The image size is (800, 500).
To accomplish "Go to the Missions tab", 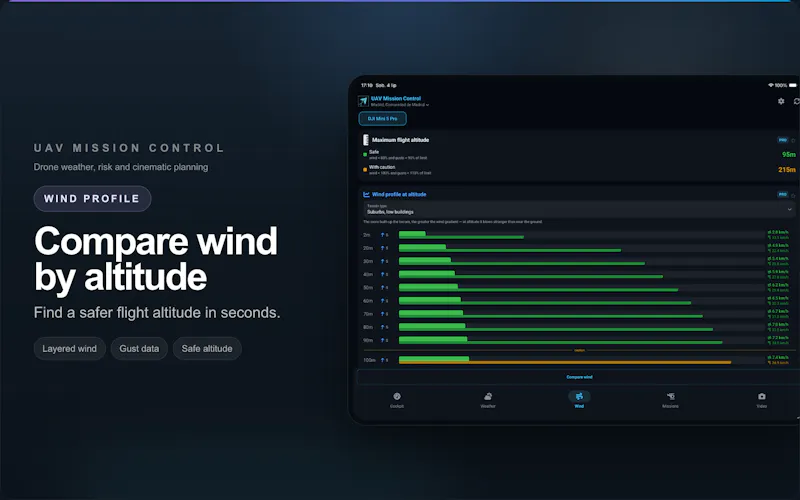I will (x=670, y=400).
